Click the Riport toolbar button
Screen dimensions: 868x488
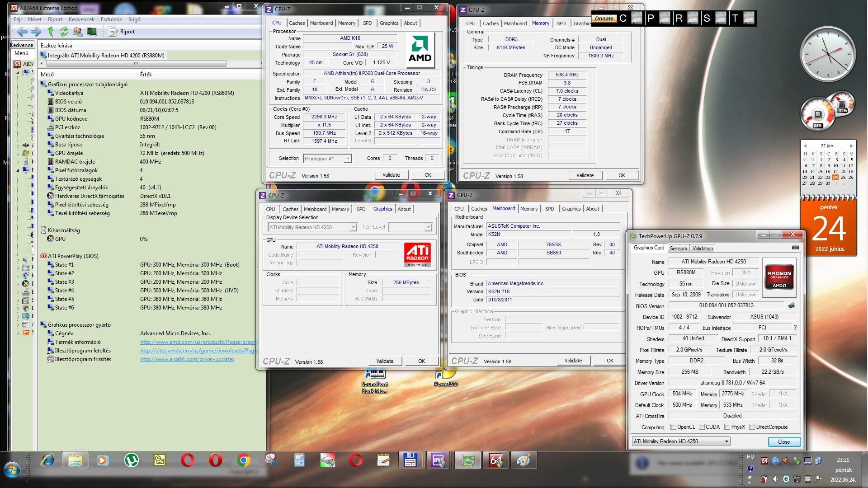pyautogui.click(x=122, y=32)
